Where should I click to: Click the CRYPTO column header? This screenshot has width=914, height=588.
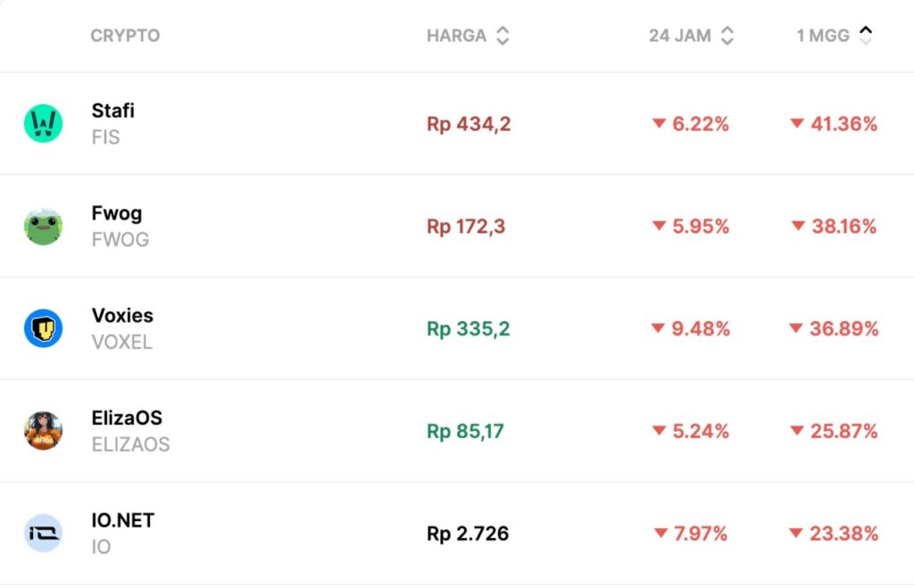pos(125,36)
